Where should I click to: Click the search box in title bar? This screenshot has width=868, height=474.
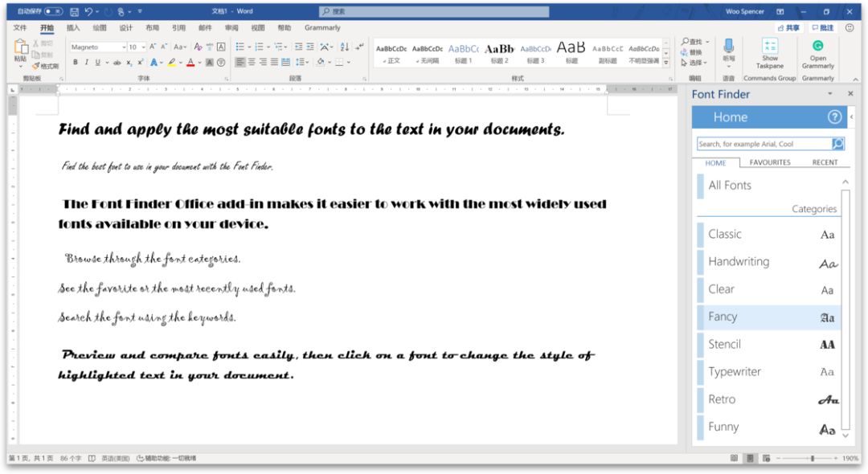(x=434, y=11)
